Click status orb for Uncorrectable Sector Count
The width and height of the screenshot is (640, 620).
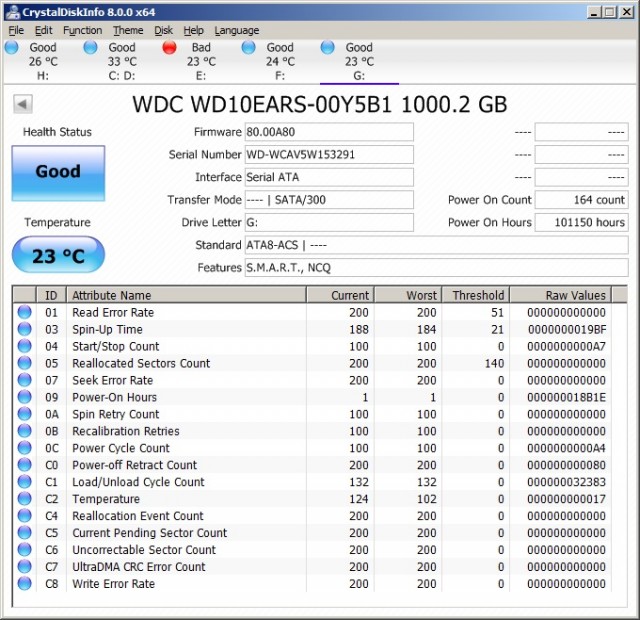24,549
